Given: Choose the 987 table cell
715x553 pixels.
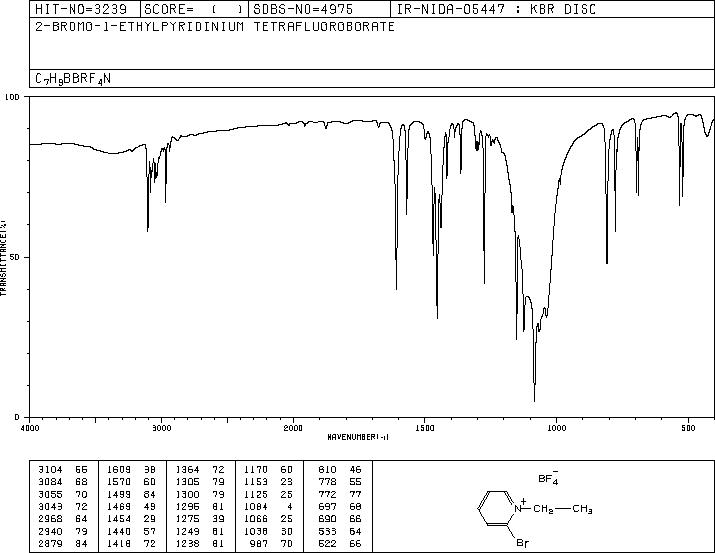Looking at the screenshot, I should [259, 543].
